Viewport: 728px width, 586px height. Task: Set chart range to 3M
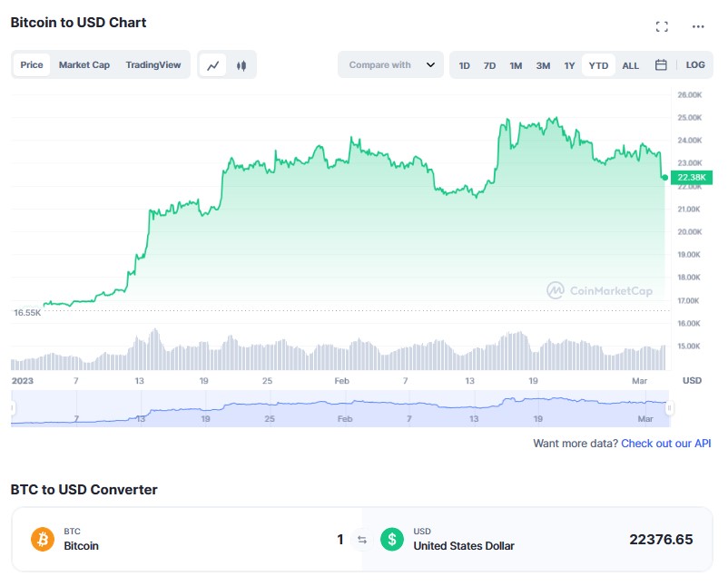543,65
